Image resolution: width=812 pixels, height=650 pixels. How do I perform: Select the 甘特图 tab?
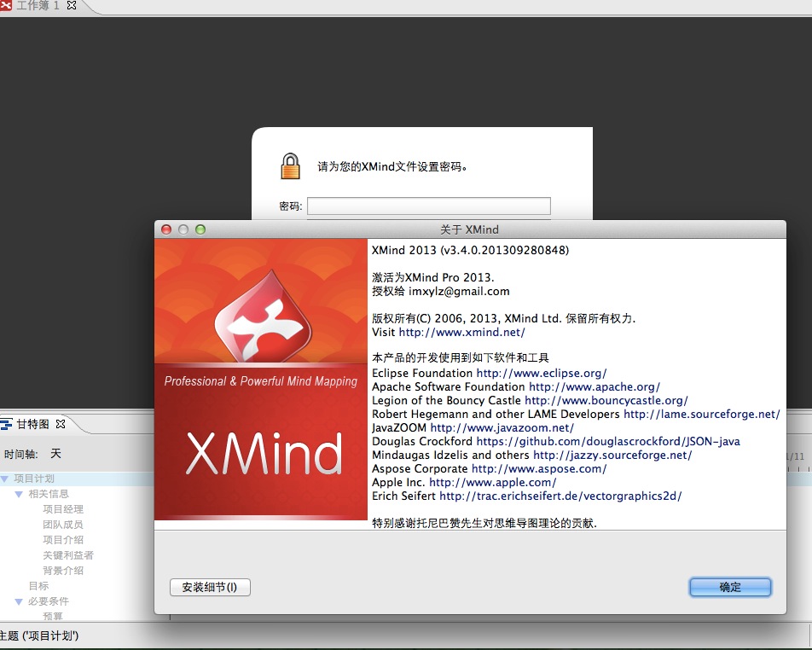(33, 424)
